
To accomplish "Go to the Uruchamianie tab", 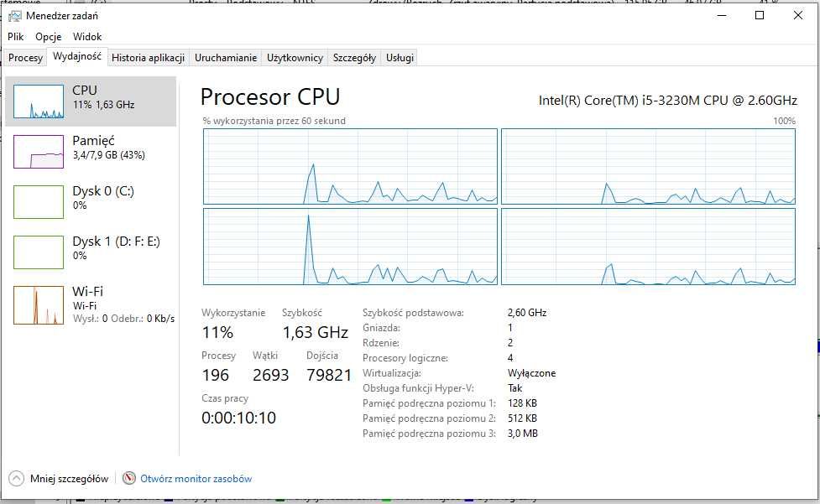I will click(x=226, y=58).
